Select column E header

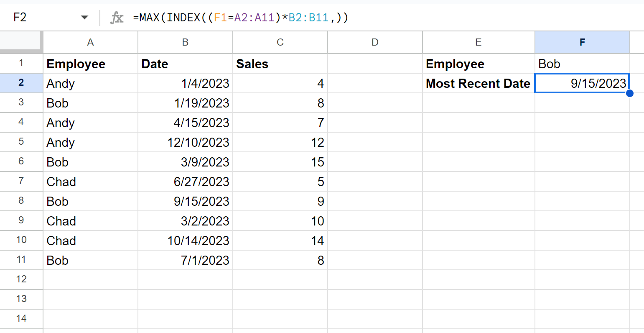click(x=479, y=42)
